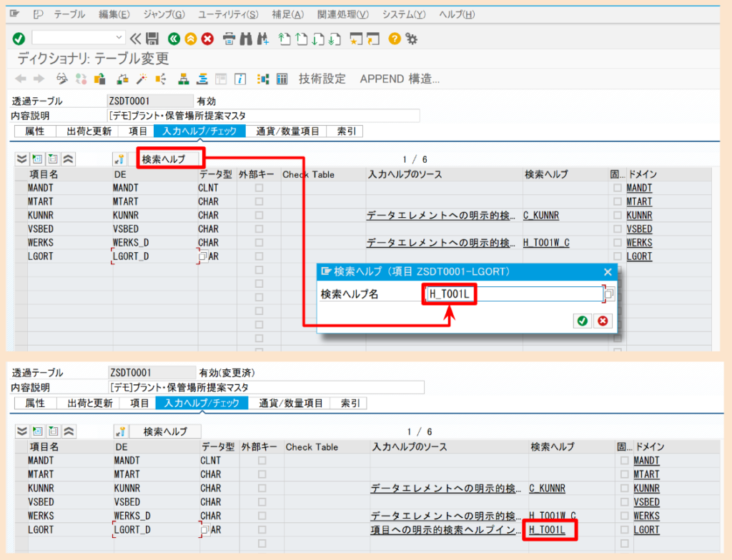The image size is (732, 560).
Task: Follow the H_T001L search help link
Action: [x=546, y=529]
